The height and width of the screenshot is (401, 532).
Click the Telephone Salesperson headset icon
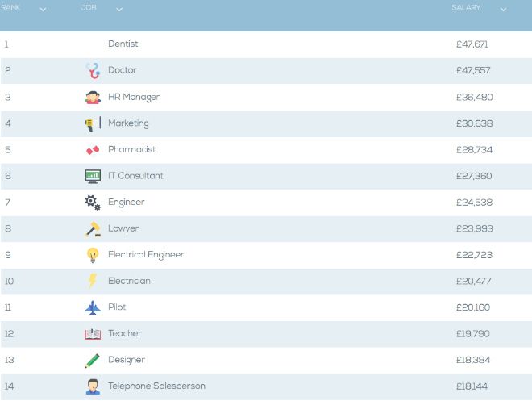tap(93, 386)
